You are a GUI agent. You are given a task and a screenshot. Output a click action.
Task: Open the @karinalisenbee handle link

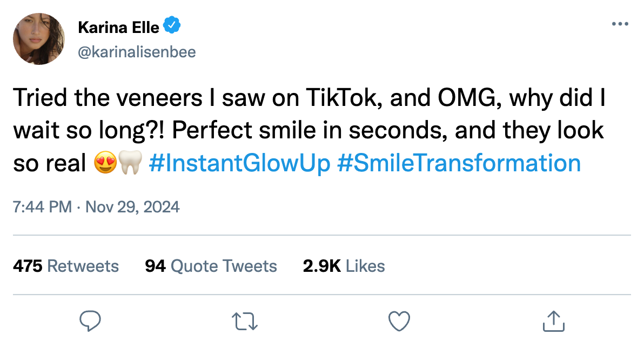tap(137, 52)
